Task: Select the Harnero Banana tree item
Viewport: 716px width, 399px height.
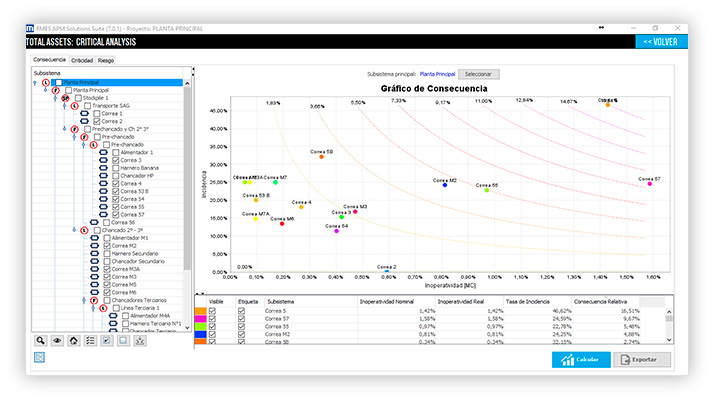Action: (139, 168)
